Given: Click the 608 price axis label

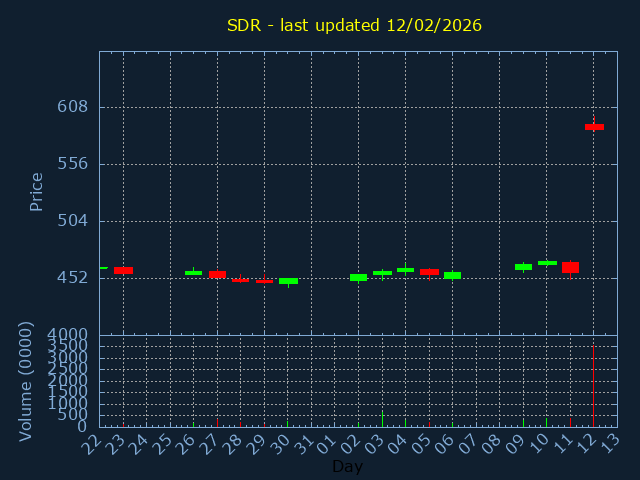Looking at the screenshot, I should click(72, 107).
